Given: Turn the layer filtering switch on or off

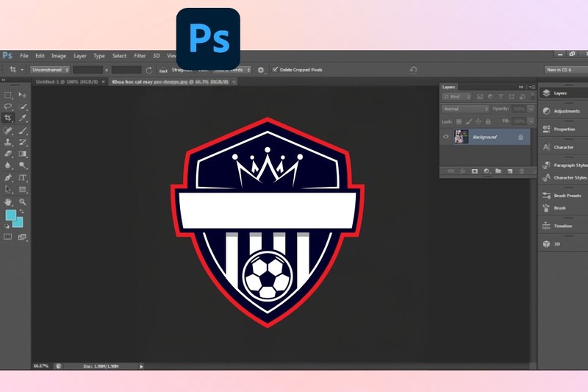Looking at the screenshot, I should pyautogui.click(x=532, y=96).
